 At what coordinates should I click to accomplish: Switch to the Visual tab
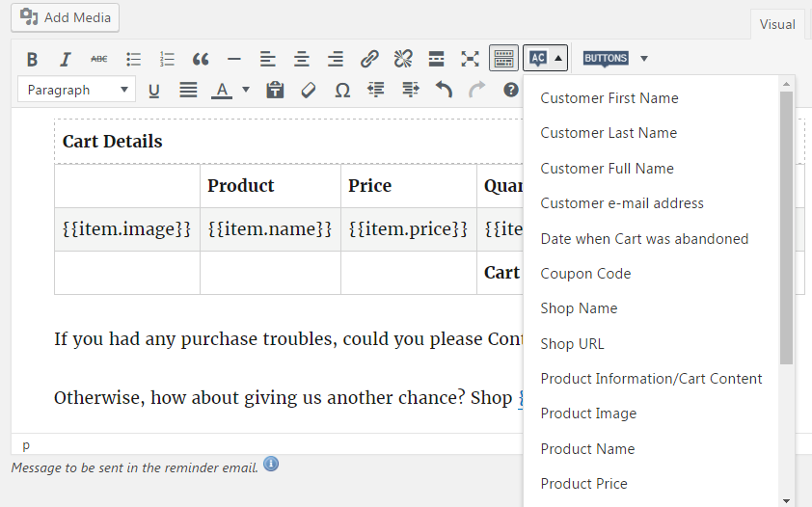777,24
